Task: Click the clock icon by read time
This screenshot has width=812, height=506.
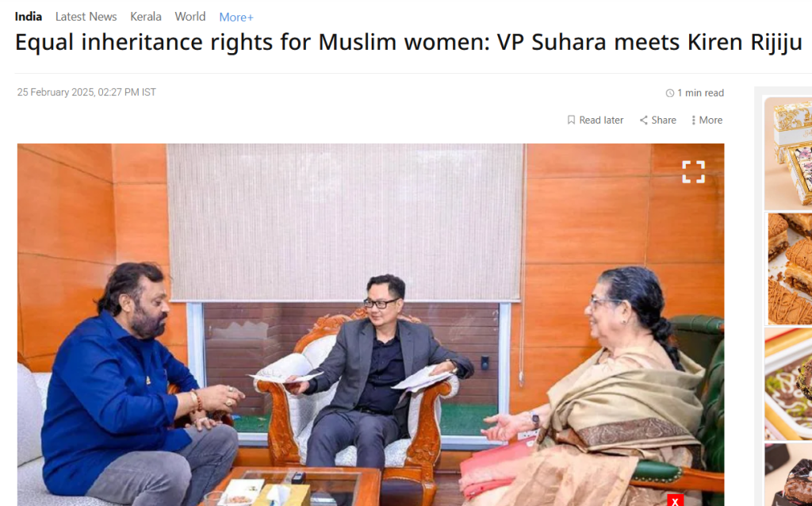Action: click(x=669, y=94)
